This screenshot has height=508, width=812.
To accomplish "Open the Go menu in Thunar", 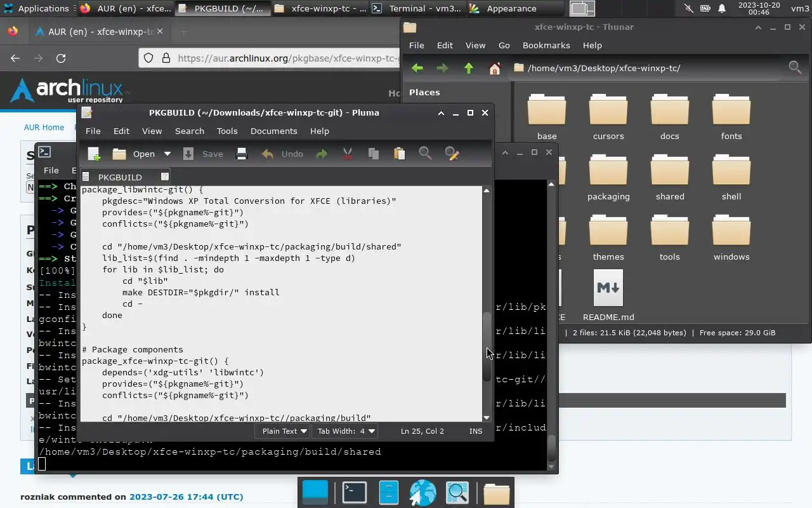I will (504, 45).
